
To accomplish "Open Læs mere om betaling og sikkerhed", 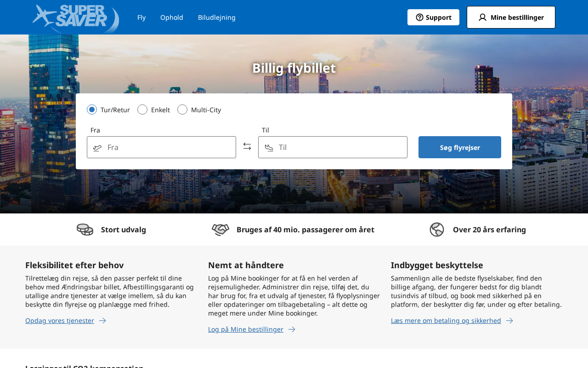I will tap(446, 321).
